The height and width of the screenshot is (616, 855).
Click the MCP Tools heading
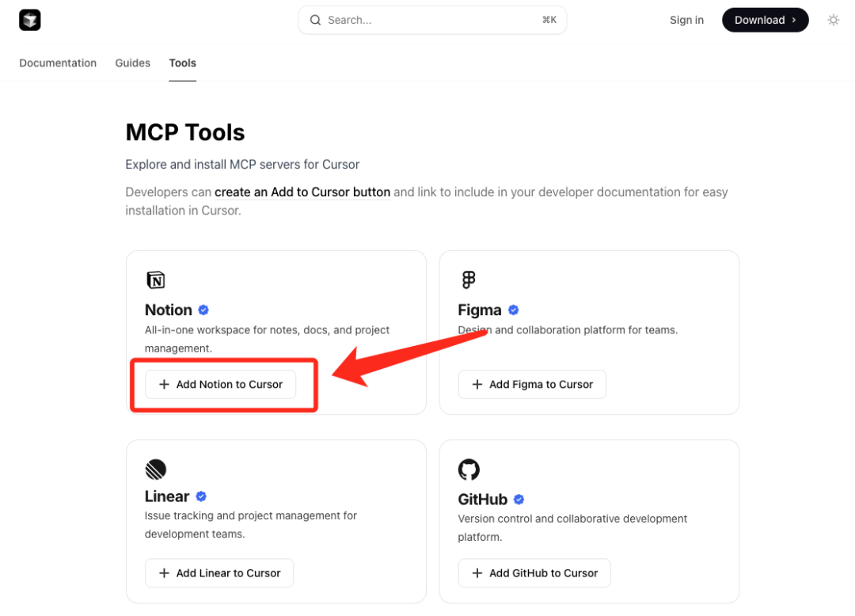[184, 132]
